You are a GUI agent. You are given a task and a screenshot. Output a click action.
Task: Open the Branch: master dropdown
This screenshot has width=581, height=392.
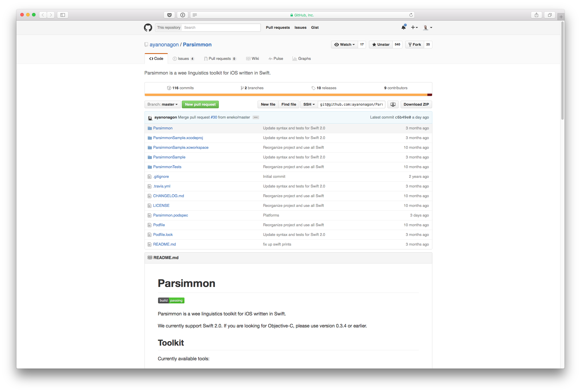(162, 104)
